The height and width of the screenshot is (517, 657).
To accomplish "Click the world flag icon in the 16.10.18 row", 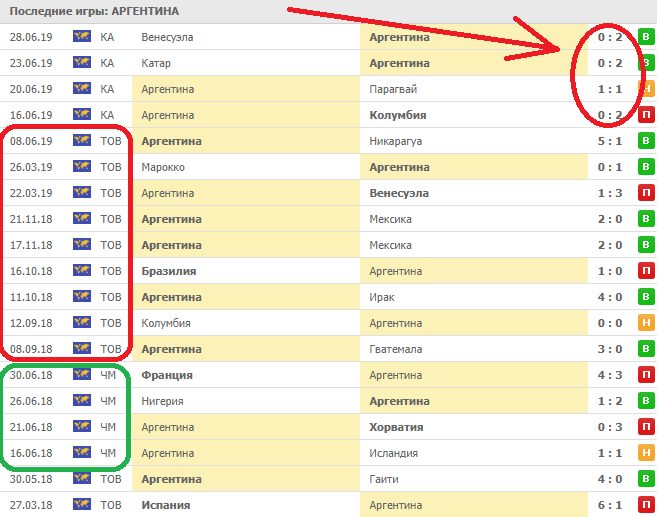I will (x=82, y=271).
